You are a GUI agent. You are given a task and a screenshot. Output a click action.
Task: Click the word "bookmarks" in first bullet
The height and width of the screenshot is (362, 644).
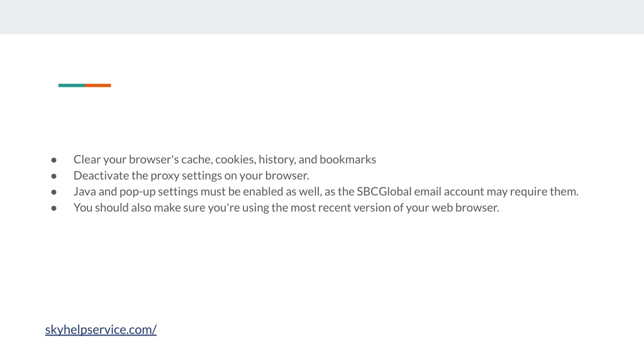(x=348, y=159)
